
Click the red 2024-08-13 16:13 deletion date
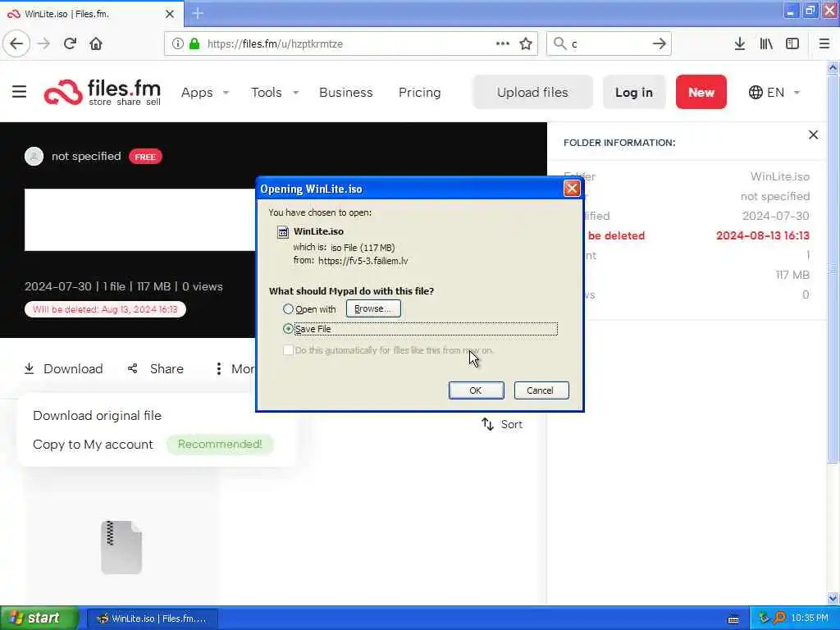point(762,235)
